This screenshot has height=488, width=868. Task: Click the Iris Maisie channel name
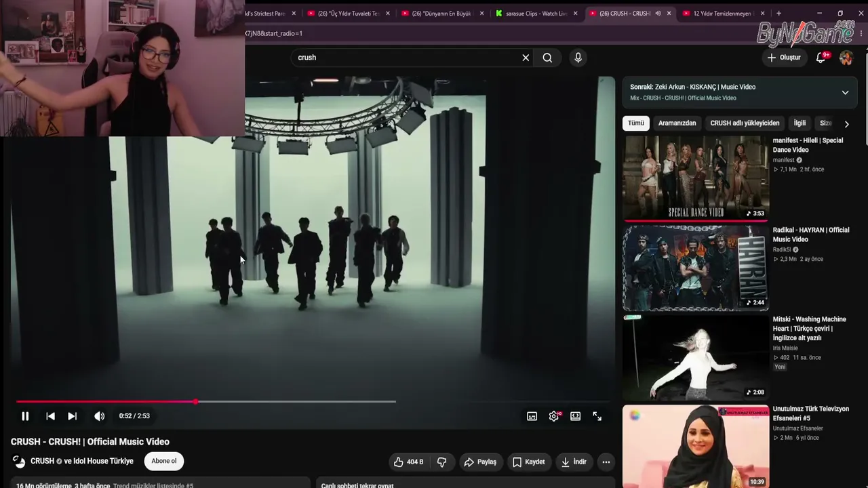[x=785, y=348]
